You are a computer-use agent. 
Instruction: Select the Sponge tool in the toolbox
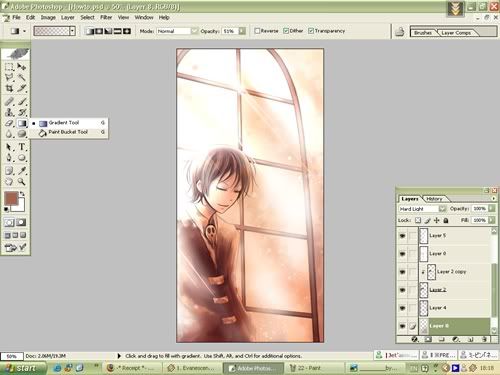pyautogui.click(x=22, y=134)
